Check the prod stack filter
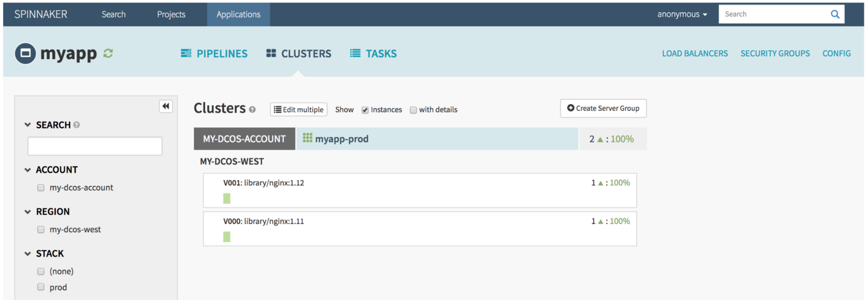This screenshot has width=868, height=305. [41, 287]
